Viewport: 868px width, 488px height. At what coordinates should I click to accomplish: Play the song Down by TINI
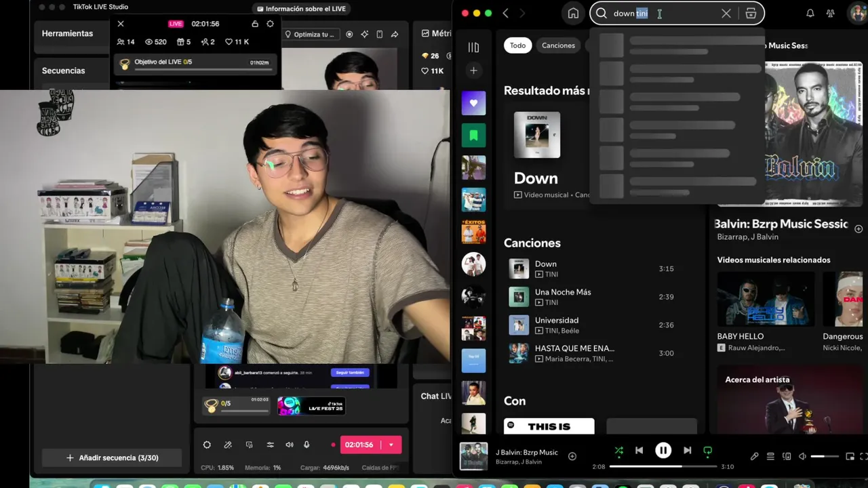tap(590, 269)
